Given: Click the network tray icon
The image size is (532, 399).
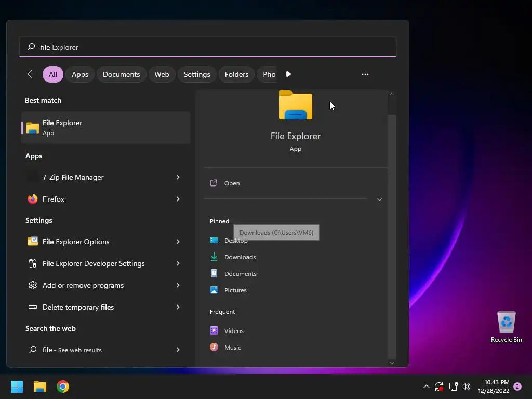Looking at the screenshot, I should click(x=453, y=387).
